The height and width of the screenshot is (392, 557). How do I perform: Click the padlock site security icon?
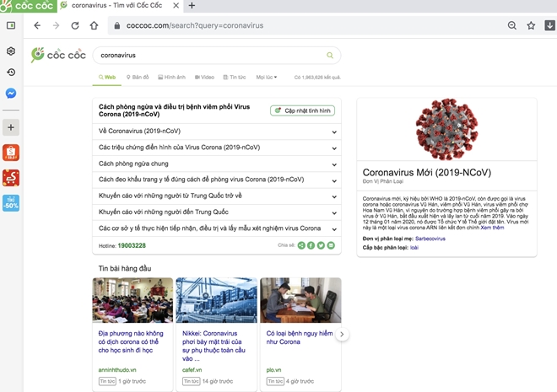coord(116,25)
